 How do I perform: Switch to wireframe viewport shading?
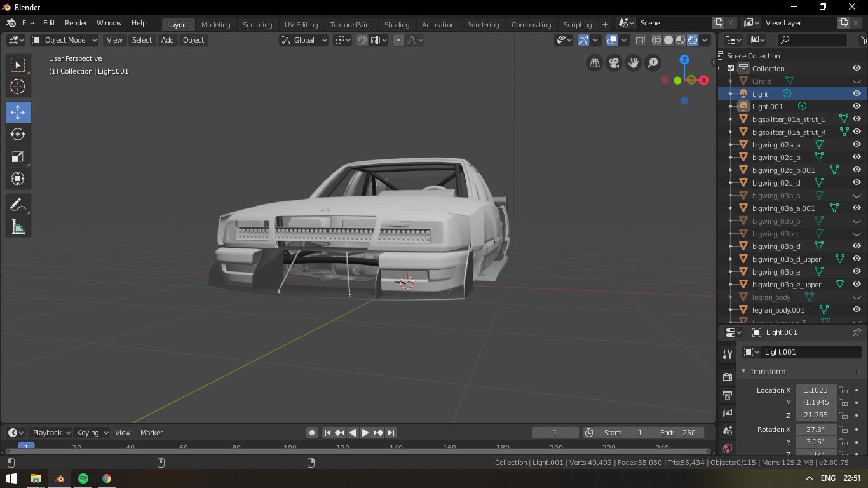tap(656, 40)
